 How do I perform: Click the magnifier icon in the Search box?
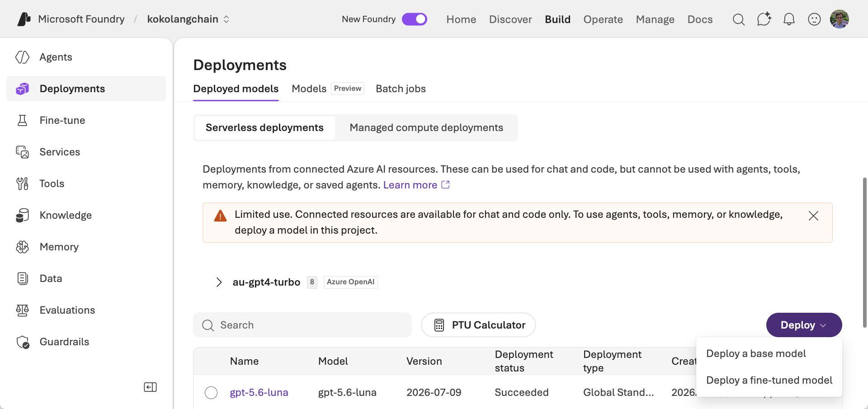[208, 325]
